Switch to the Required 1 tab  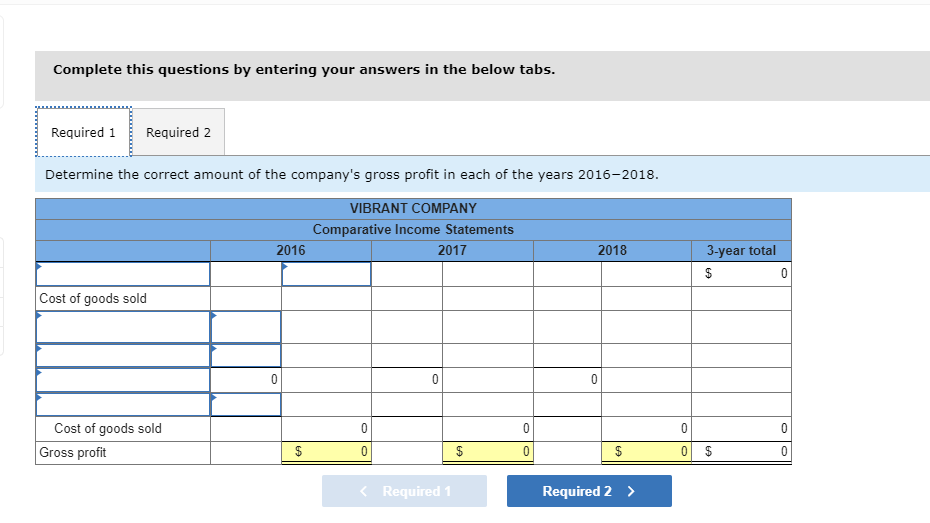[84, 132]
